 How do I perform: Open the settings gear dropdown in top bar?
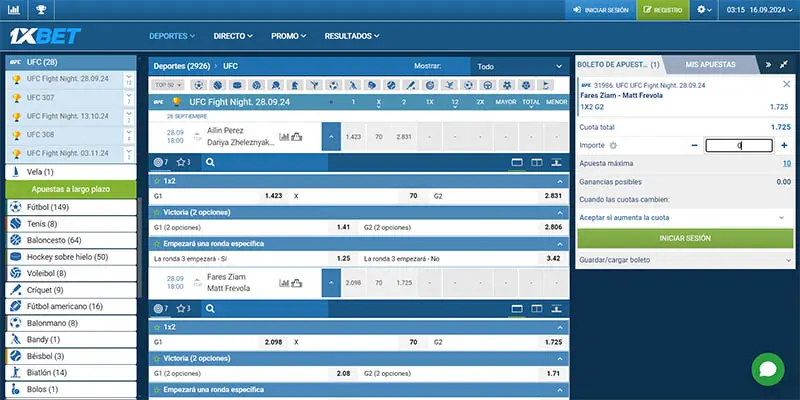(x=704, y=10)
